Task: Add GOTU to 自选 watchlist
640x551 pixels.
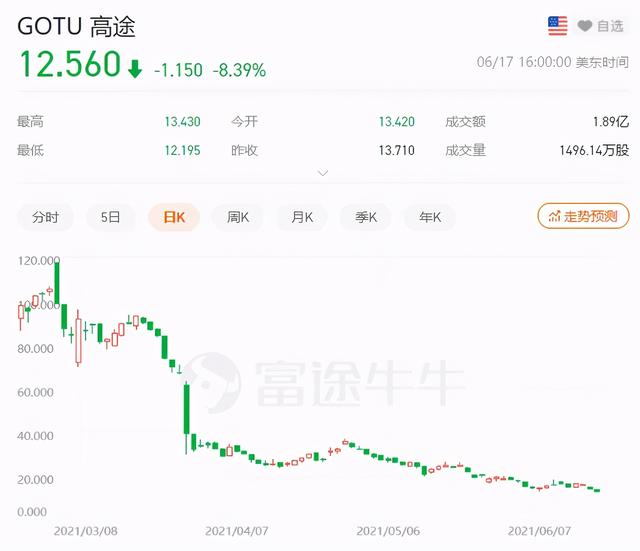Action: 601,26
